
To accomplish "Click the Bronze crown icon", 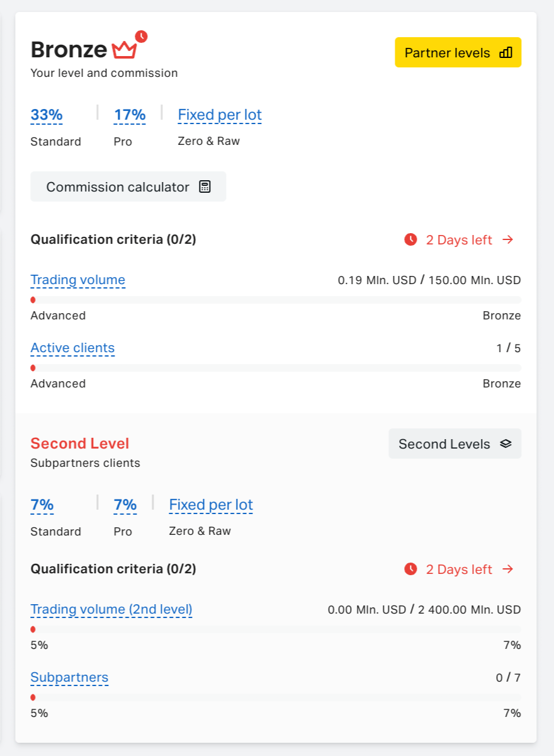I will pyautogui.click(x=124, y=49).
